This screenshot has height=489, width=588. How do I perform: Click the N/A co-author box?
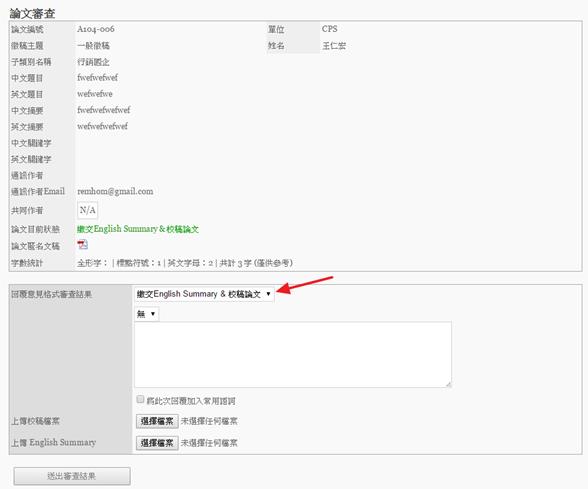[x=87, y=210]
